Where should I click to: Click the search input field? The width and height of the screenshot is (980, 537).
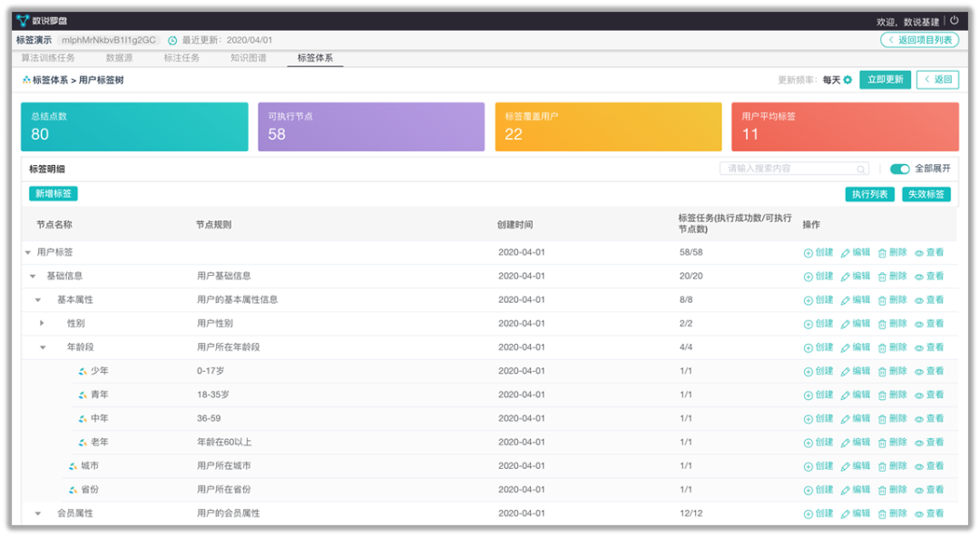[794, 169]
